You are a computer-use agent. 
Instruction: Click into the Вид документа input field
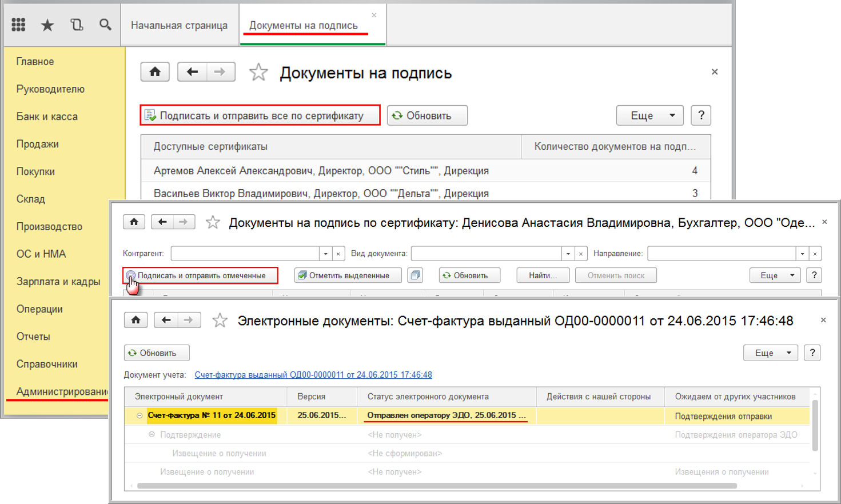pos(487,254)
